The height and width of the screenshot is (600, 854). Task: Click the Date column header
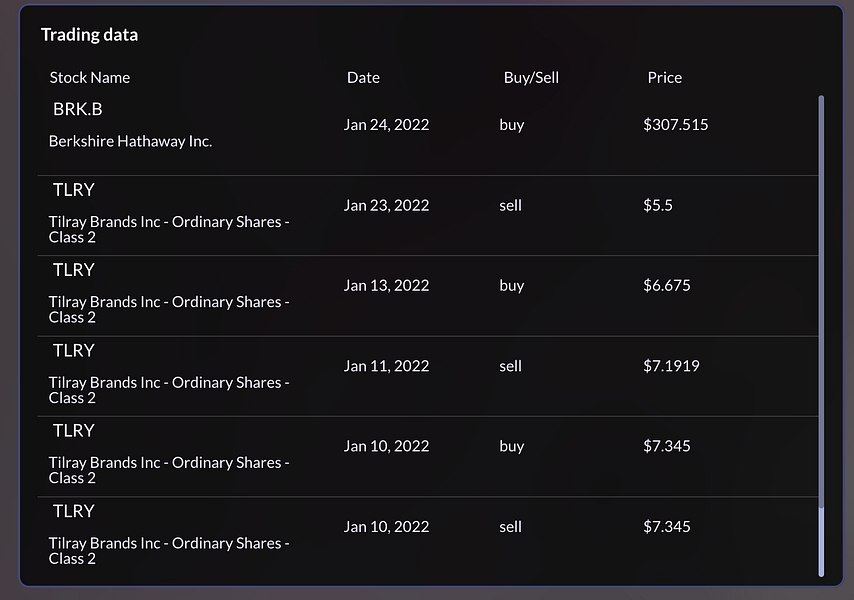tap(363, 77)
